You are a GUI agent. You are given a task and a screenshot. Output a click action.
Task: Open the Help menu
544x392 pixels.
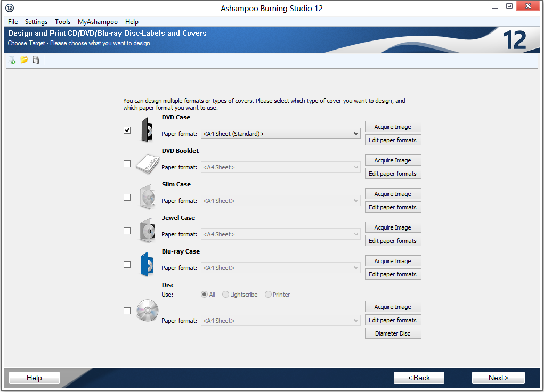pos(132,21)
